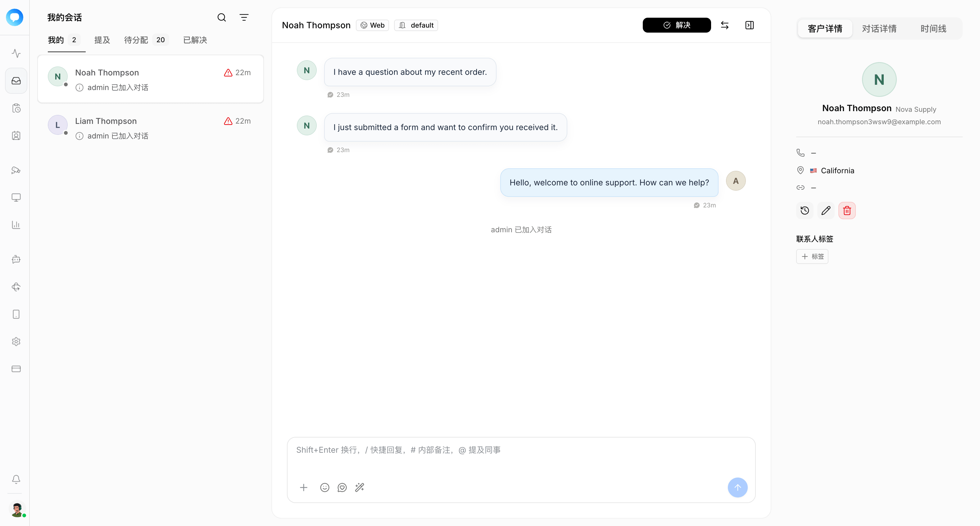Add a contact tag with 标签 button

[x=812, y=256]
